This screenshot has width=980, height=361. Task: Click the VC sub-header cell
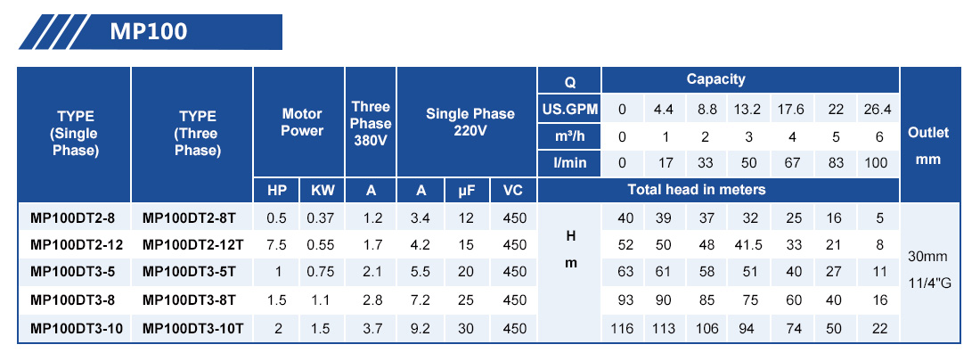point(512,190)
